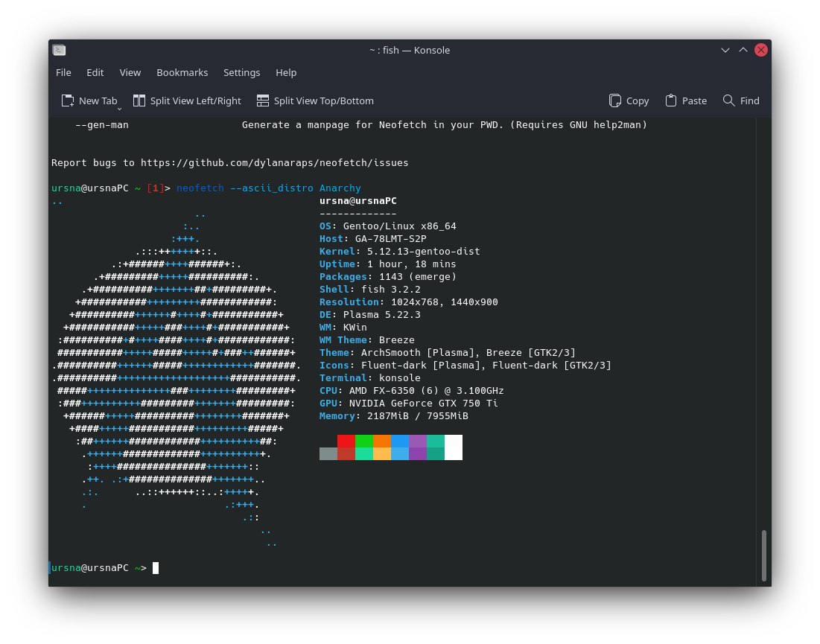Open the Help menu
Viewport: 820px width, 644px height.
(x=286, y=73)
